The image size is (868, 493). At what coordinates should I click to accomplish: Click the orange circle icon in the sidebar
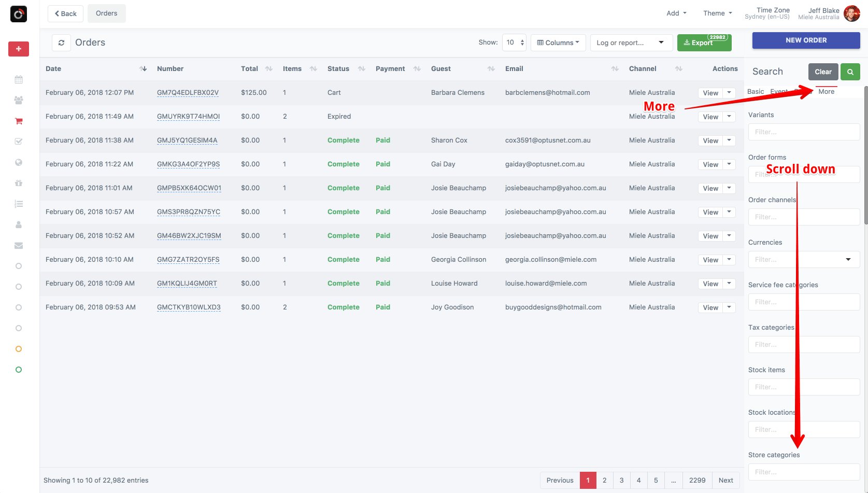(19, 349)
